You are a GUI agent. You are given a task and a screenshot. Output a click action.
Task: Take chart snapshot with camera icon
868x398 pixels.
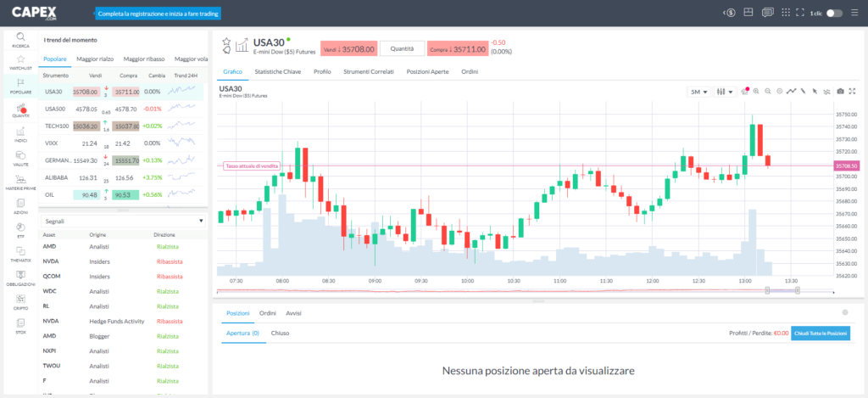click(840, 92)
